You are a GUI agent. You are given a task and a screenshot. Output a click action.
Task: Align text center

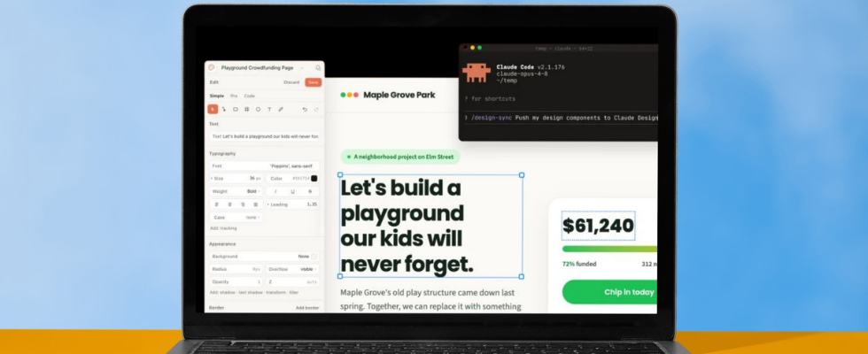tap(229, 204)
